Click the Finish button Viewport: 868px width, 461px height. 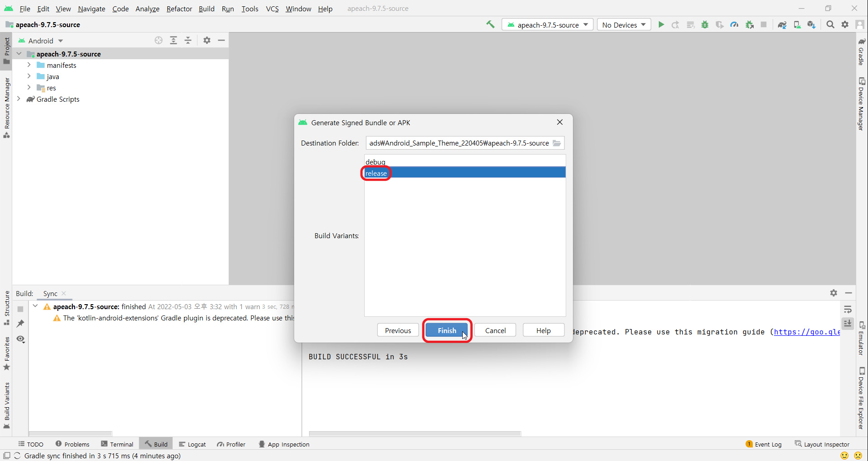click(x=447, y=330)
